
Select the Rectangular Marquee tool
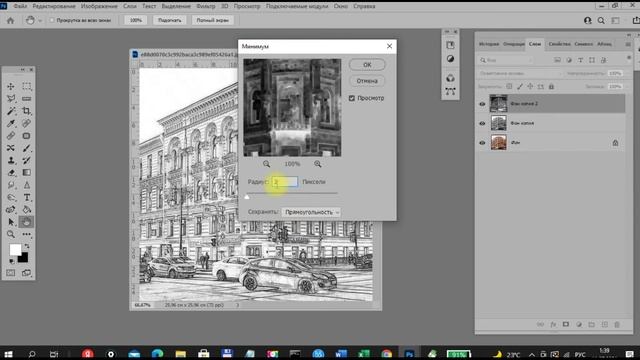point(27,87)
